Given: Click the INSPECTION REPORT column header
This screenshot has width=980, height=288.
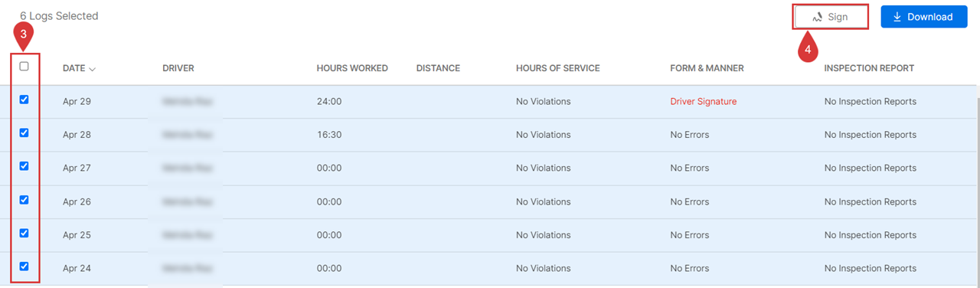Looking at the screenshot, I should point(869,68).
